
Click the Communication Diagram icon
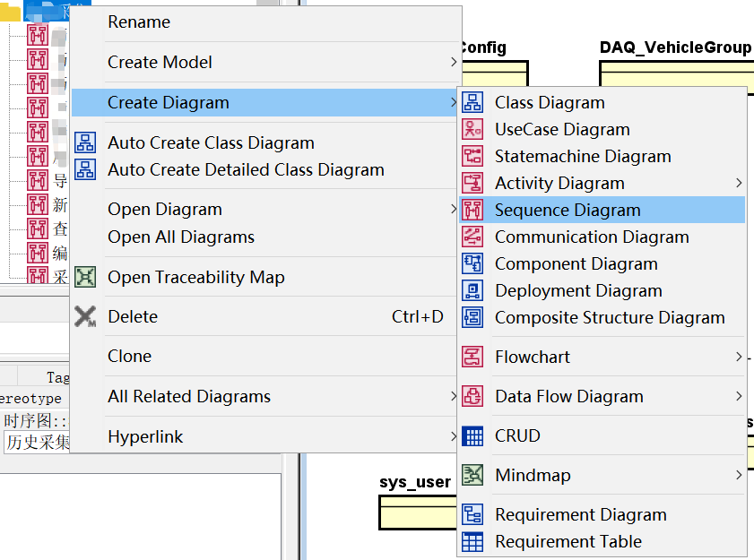pyautogui.click(x=472, y=237)
